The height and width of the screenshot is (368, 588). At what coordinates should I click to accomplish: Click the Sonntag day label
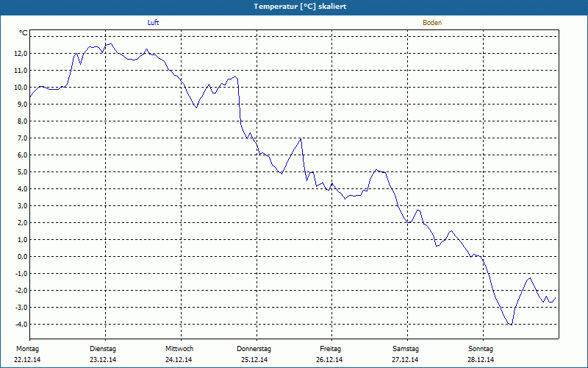coord(481,349)
